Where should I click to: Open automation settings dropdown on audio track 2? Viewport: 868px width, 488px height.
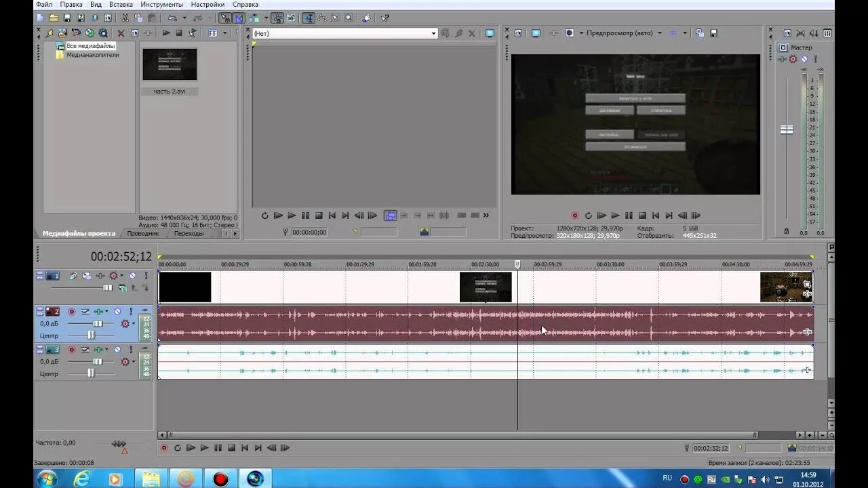[134, 323]
